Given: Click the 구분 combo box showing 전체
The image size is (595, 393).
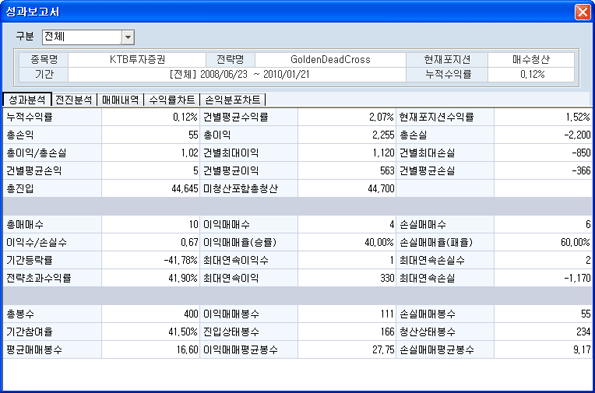Looking at the screenshot, I should tap(88, 37).
